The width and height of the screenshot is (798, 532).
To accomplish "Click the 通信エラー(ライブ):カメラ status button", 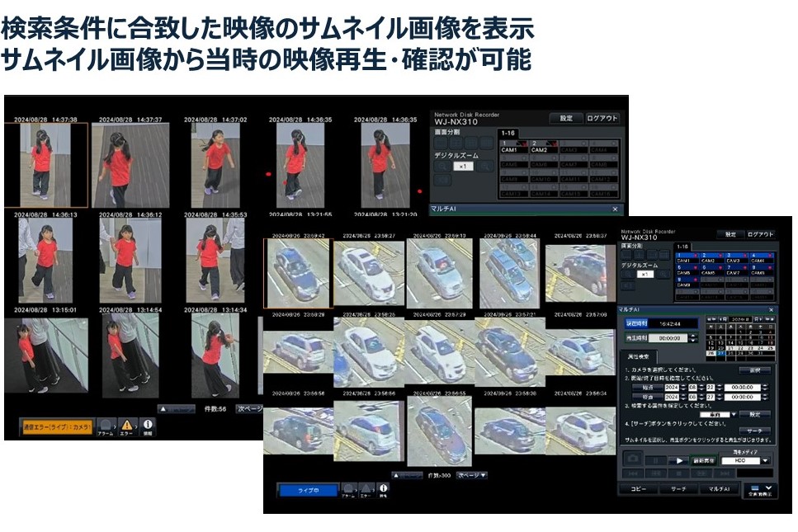I will (56, 427).
